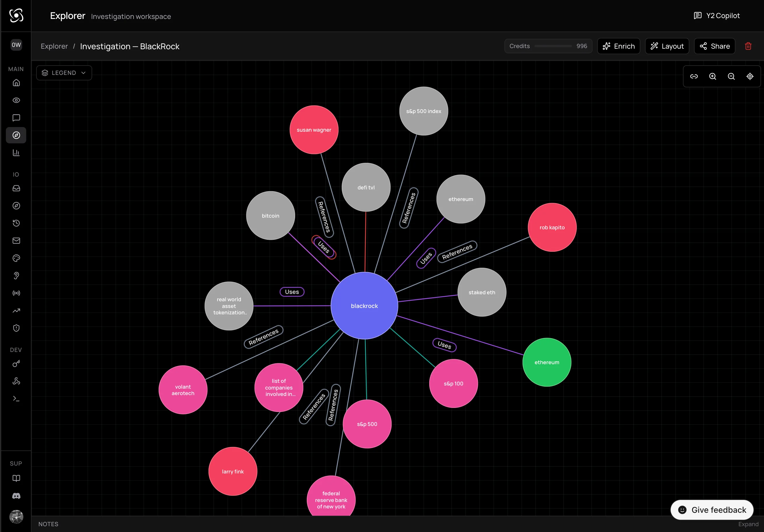Zoom in on the graph
This screenshot has width=764, height=532.
pos(712,76)
